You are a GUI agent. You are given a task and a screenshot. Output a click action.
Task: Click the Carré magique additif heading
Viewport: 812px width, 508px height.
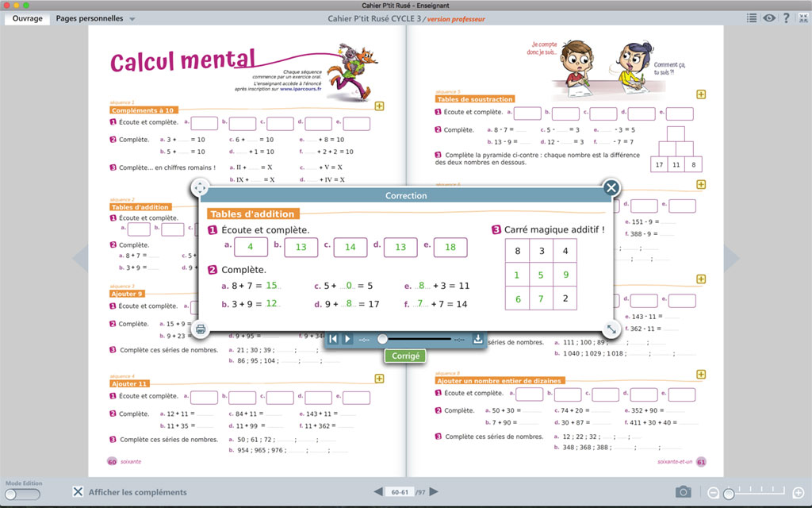point(553,229)
